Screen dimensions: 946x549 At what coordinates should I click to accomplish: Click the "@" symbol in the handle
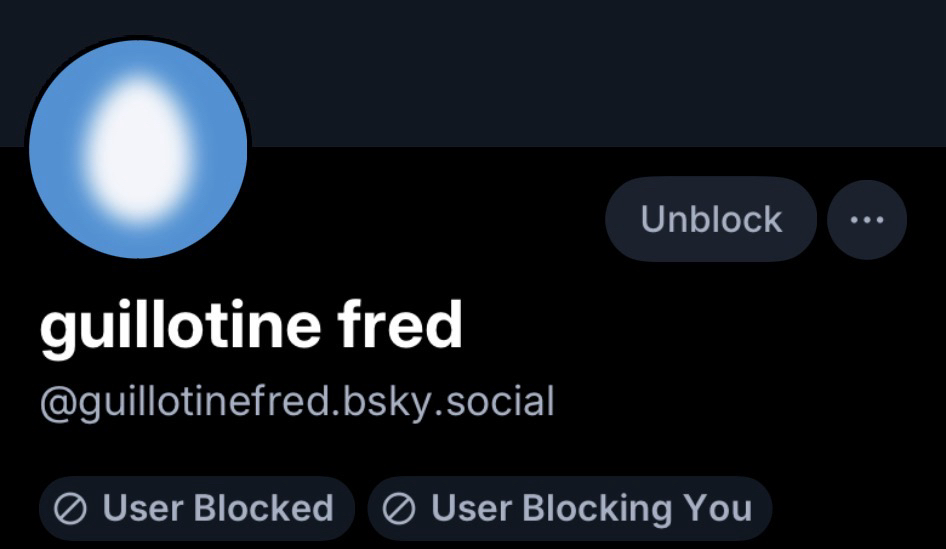(x=52, y=402)
